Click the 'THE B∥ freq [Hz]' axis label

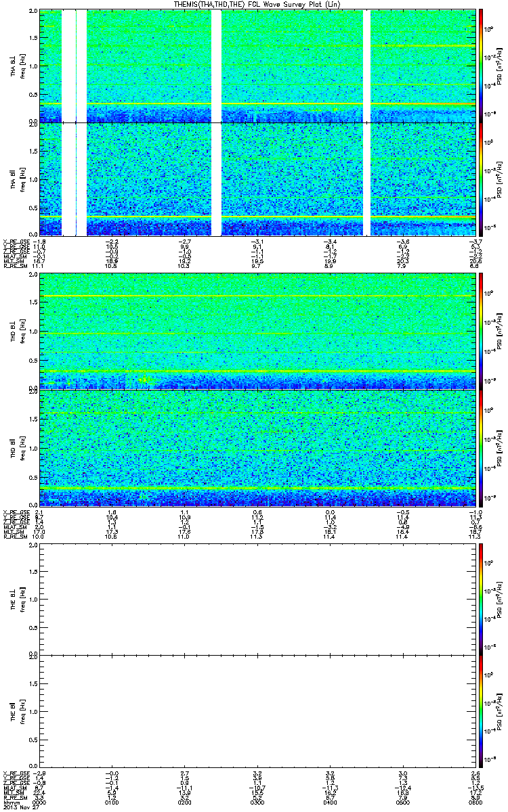click(16, 711)
